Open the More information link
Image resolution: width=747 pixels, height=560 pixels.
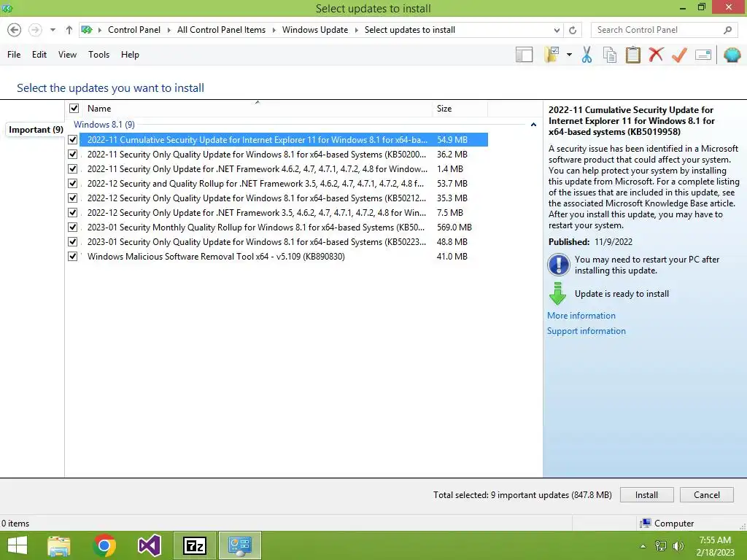click(x=581, y=316)
